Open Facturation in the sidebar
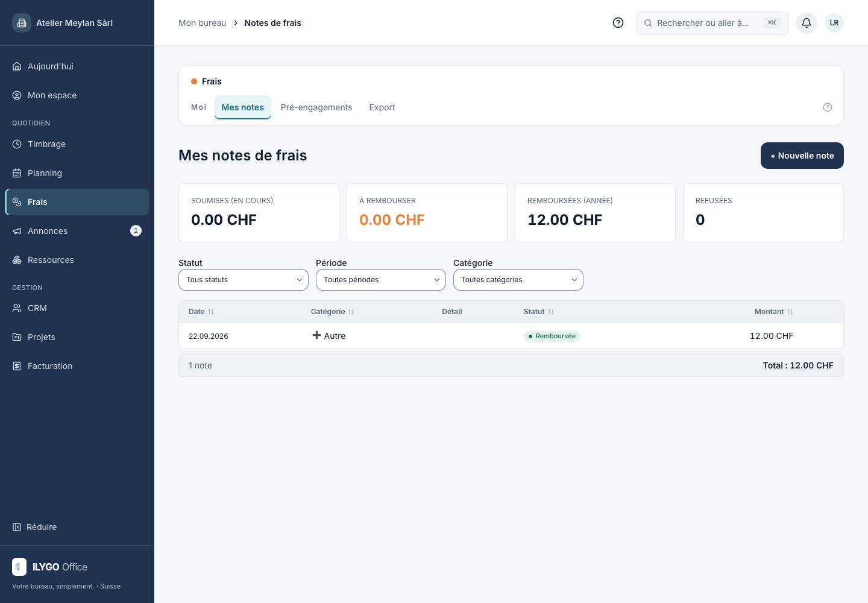Viewport: 868px width, 603px height. coord(77,366)
